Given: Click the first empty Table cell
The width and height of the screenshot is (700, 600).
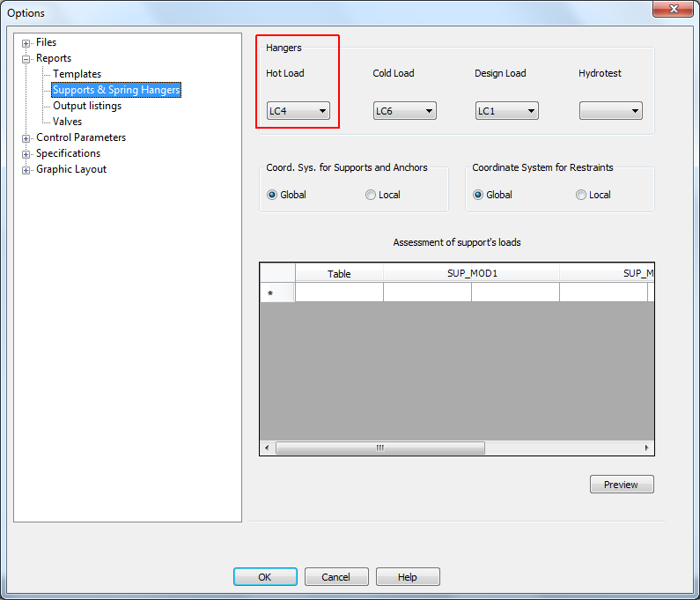Looking at the screenshot, I should pos(339,293).
